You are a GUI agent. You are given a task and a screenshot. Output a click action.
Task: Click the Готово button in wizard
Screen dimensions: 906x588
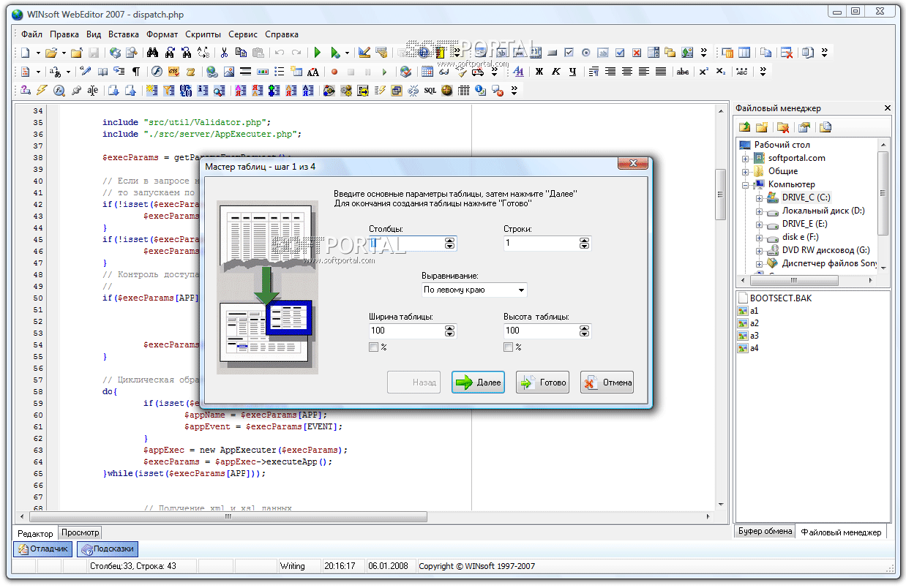(x=542, y=382)
